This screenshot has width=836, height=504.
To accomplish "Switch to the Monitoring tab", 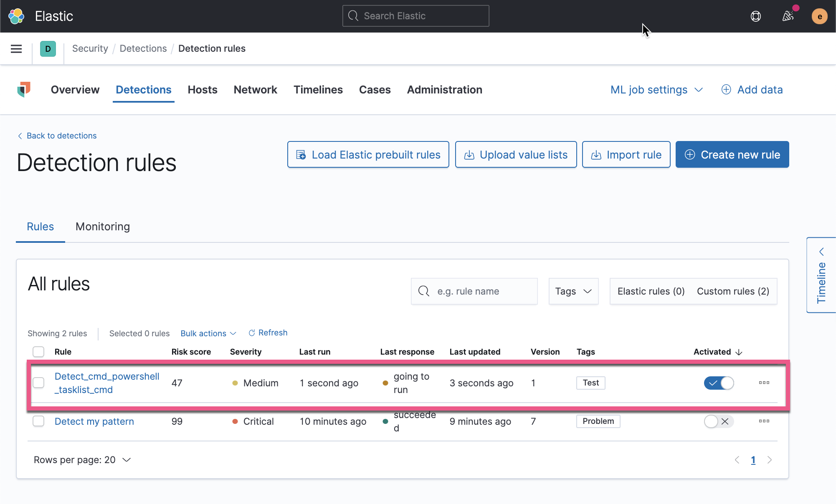I will (102, 227).
